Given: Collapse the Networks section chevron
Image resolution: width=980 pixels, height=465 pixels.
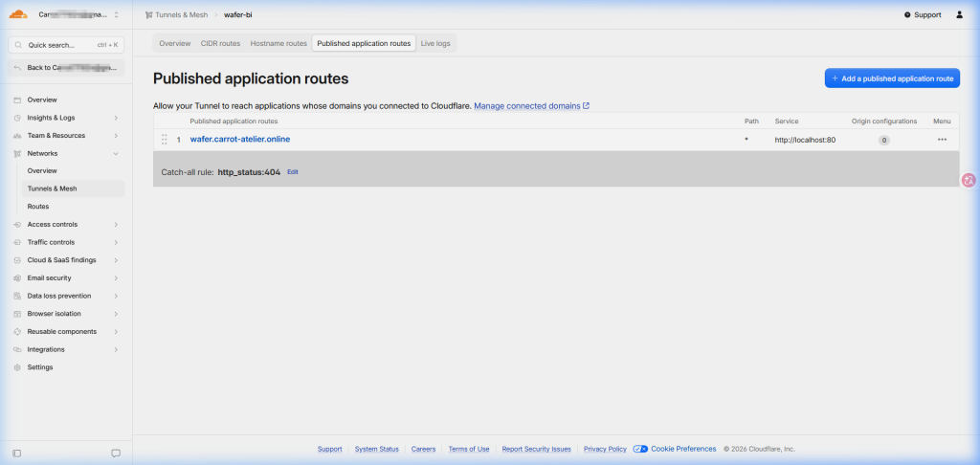Looking at the screenshot, I should pyautogui.click(x=116, y=153).
